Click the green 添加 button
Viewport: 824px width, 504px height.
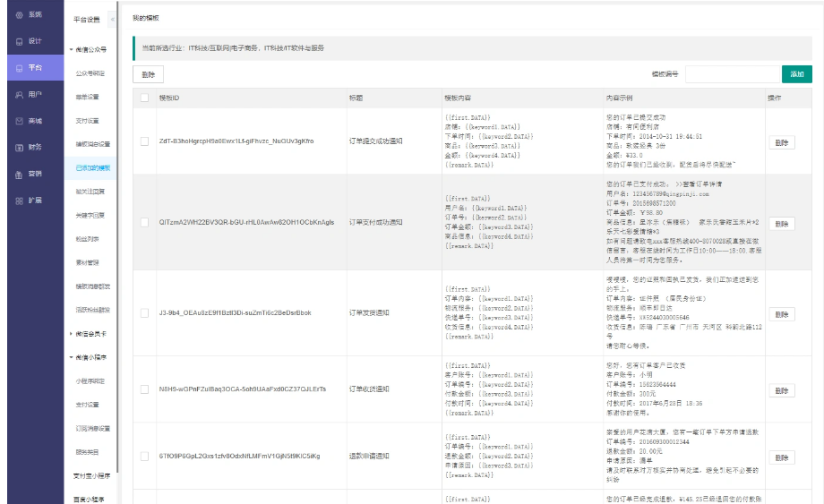point(796,74)
